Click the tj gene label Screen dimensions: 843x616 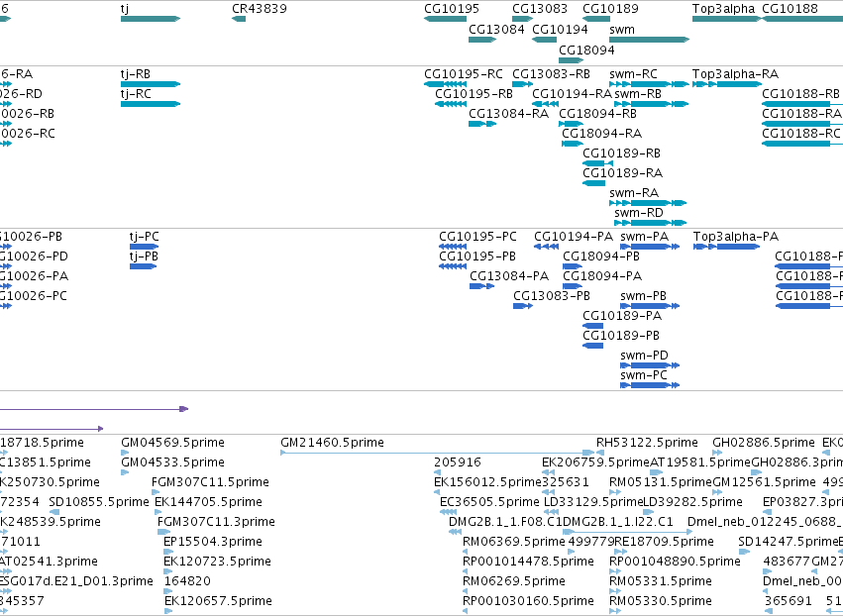click(125, 9)
